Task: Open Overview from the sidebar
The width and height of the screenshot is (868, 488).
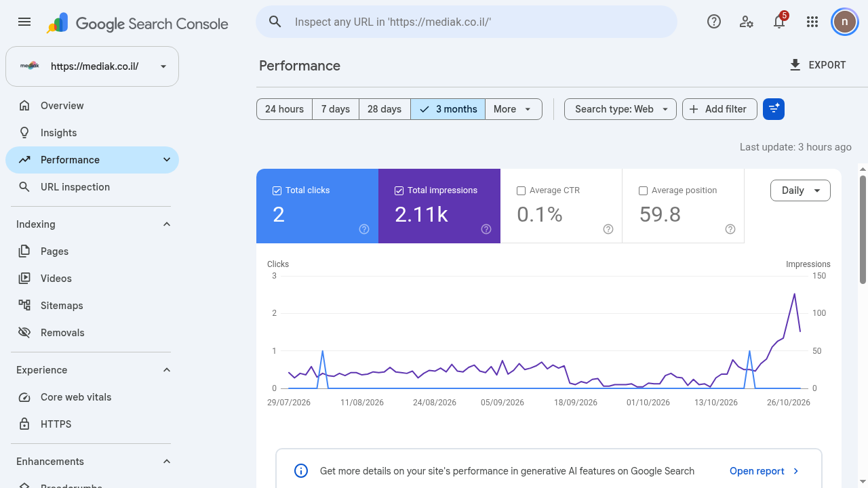Action: [92, 106]
